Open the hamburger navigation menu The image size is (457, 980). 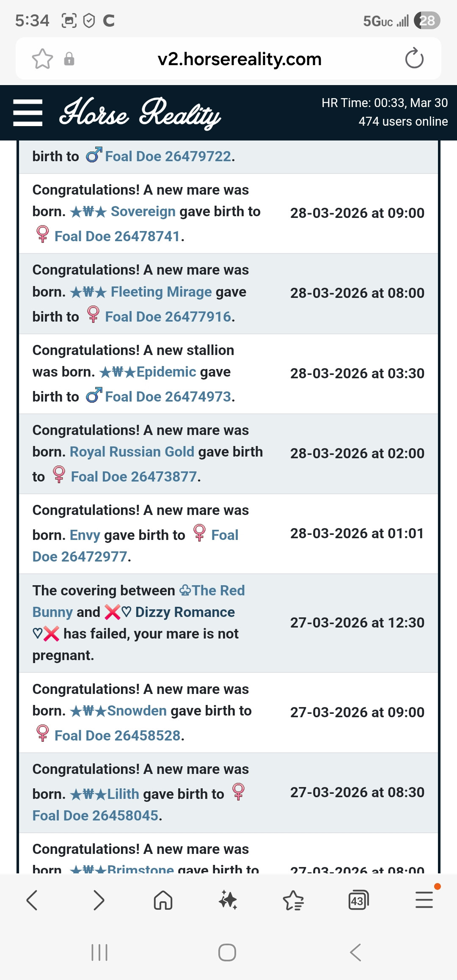pos(28,113)
